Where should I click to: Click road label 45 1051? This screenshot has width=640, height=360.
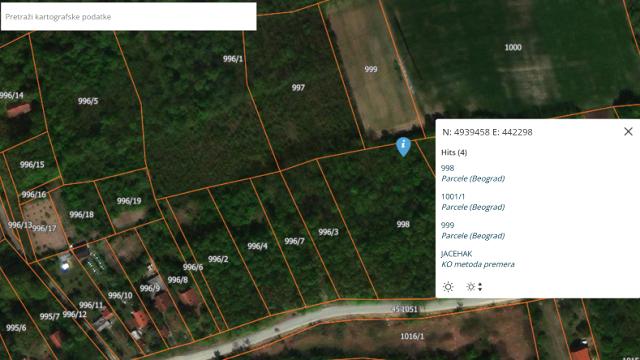[x=404, y=309]
